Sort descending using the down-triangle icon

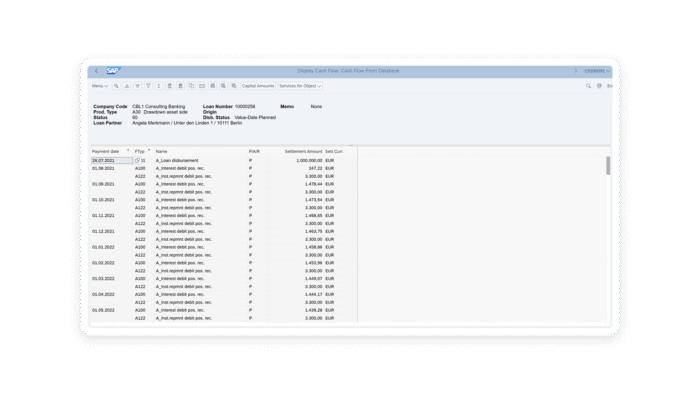tap(138, 86)
